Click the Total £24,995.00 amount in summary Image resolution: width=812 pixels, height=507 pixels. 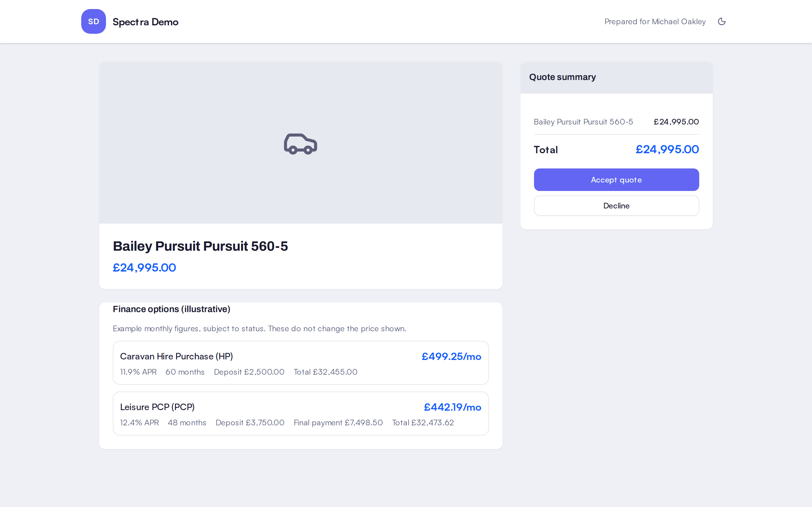click(x=667, y=149)
